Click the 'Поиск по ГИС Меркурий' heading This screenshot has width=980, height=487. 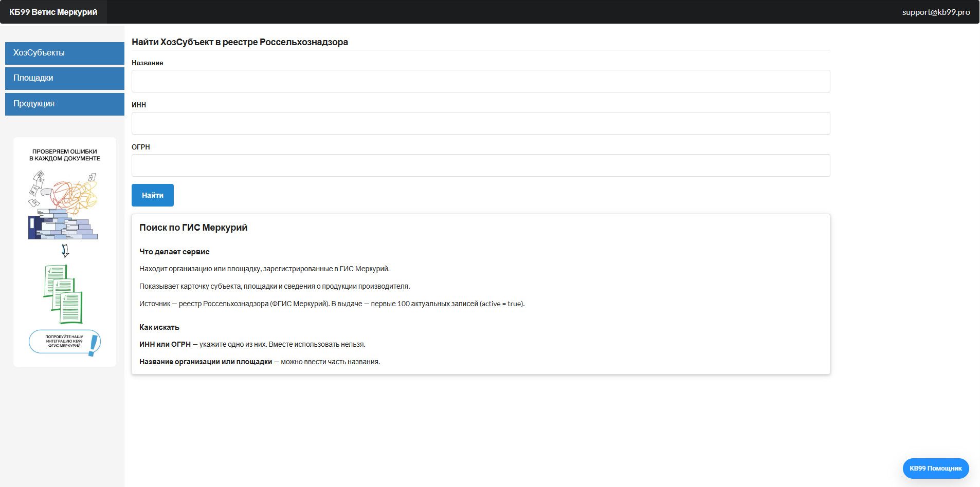[x=193, y=228]
